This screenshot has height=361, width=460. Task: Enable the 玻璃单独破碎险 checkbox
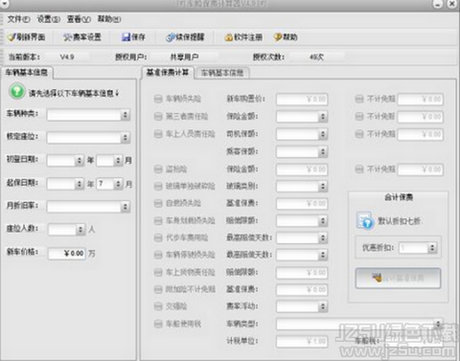158,186
